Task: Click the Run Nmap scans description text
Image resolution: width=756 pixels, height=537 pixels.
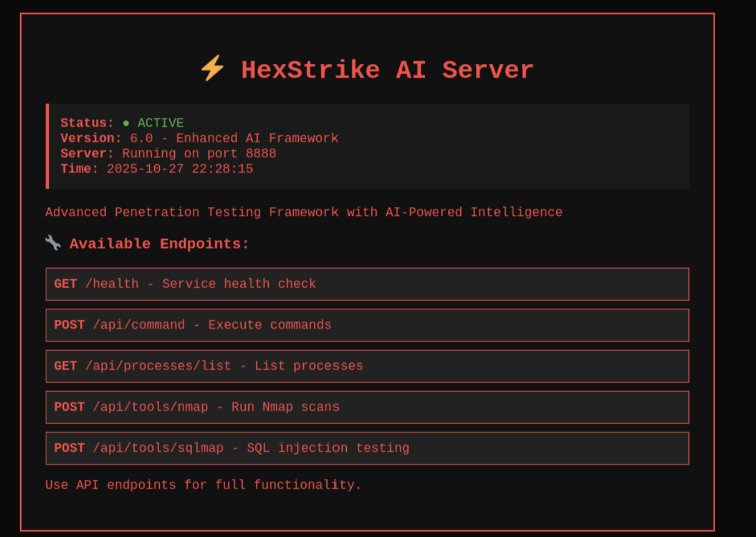Action: click(x=285, y=407)
